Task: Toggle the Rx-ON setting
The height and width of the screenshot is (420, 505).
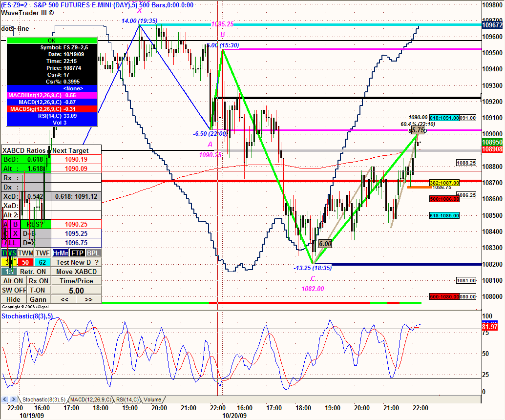Action: (38, 281)
